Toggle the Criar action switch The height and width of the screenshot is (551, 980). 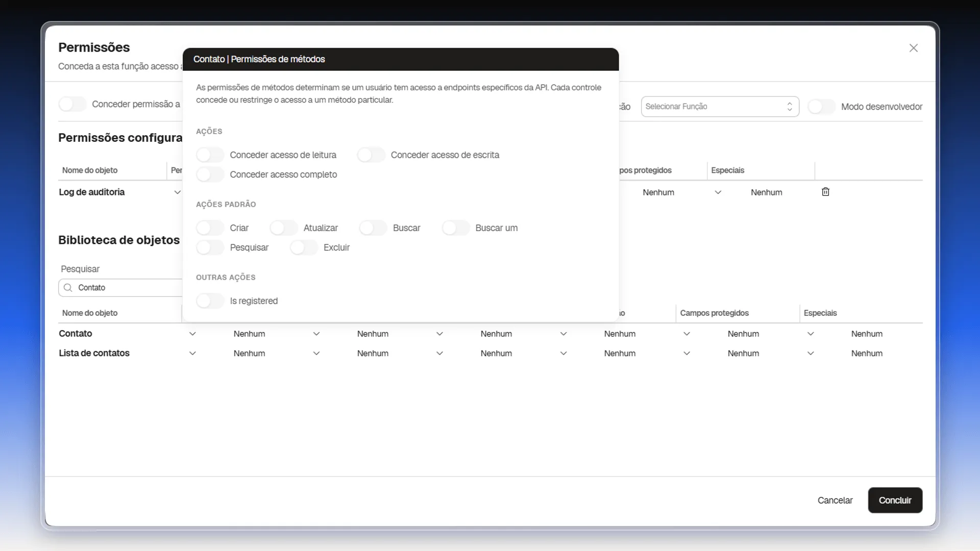tap(210, 228)
